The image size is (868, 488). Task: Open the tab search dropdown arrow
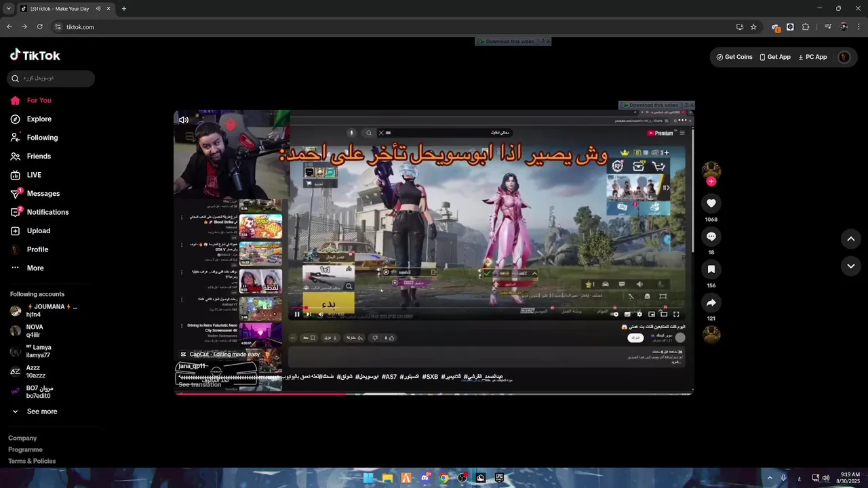click(x=8, y=9)
